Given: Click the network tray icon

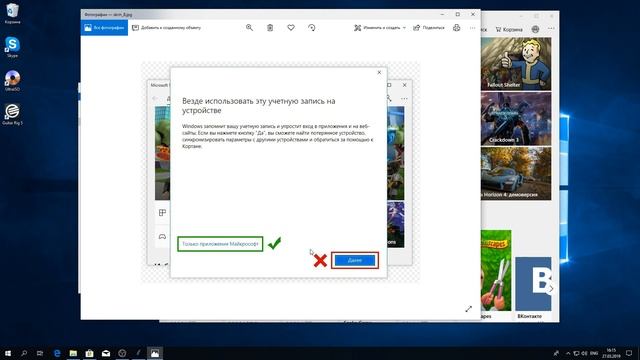Looking at the screenshot, I should [x=576, y=353].
